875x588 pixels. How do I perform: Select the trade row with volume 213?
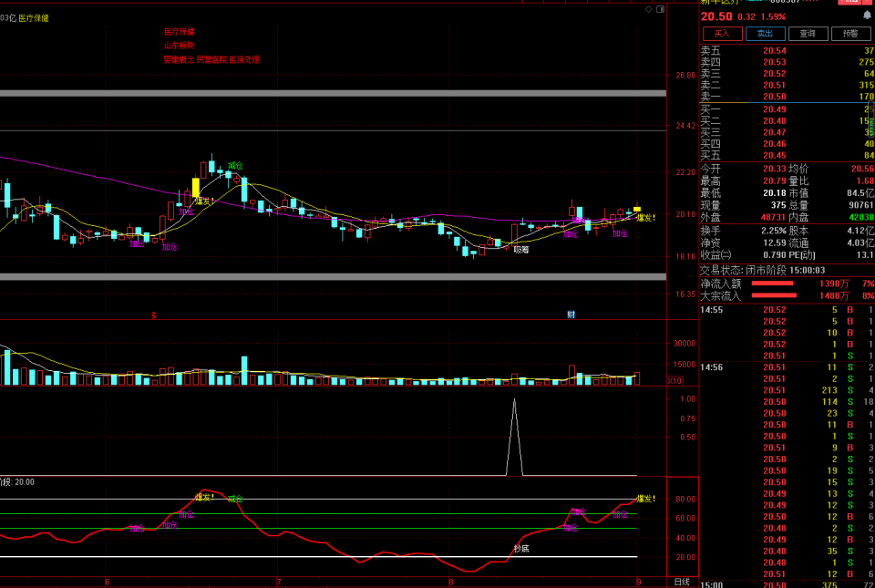pyautogui.click(x=787, y=390)
